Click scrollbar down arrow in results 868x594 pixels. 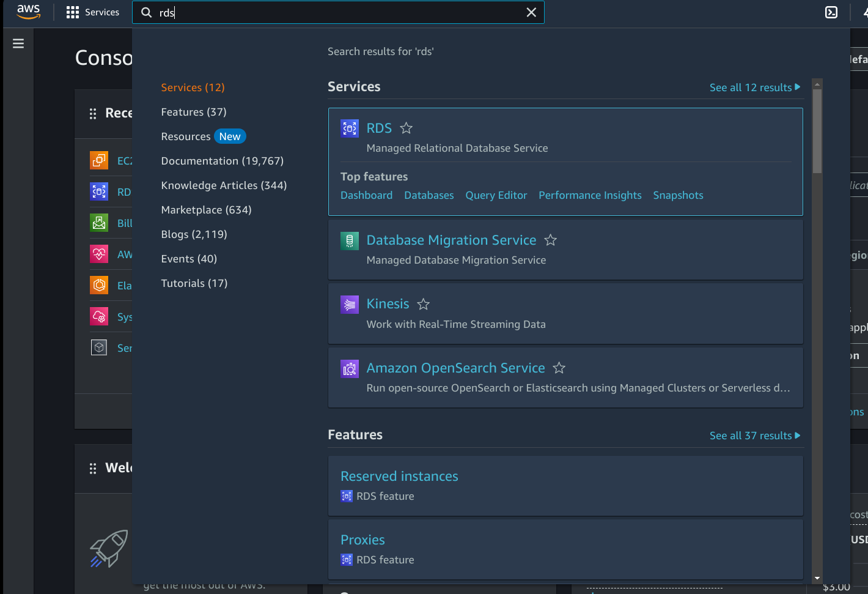pos(817,578)
